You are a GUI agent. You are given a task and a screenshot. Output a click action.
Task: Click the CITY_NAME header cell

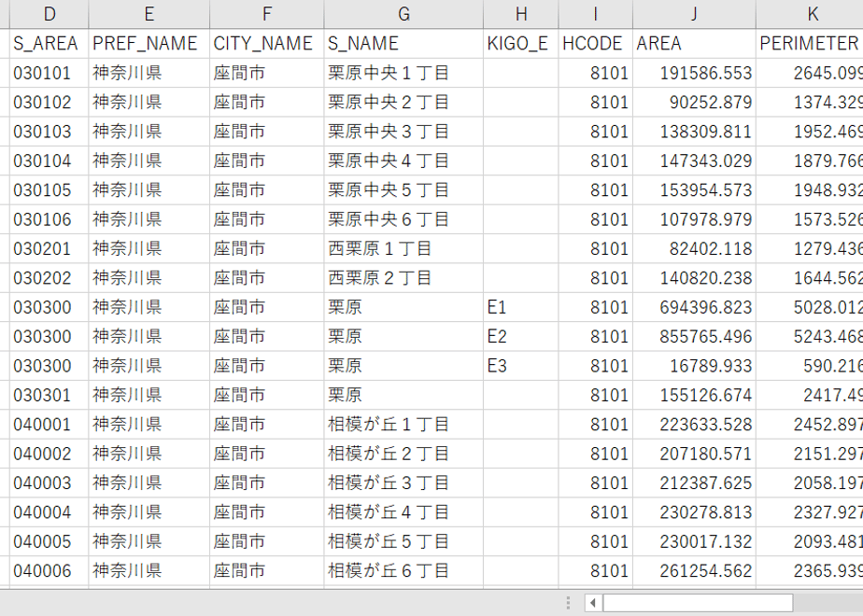pos(267,44)
